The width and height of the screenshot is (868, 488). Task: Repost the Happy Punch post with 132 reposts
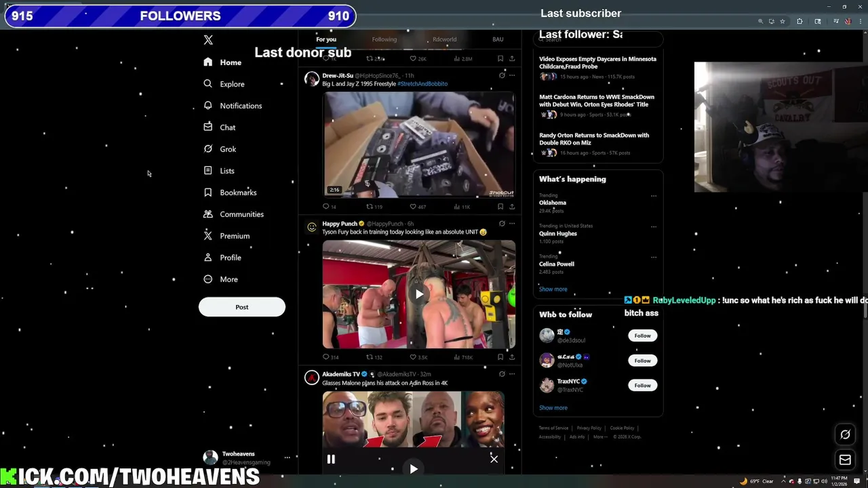point(374,357)
